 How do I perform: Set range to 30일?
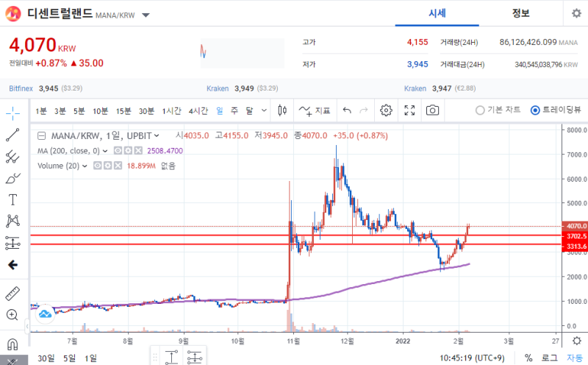46,358
